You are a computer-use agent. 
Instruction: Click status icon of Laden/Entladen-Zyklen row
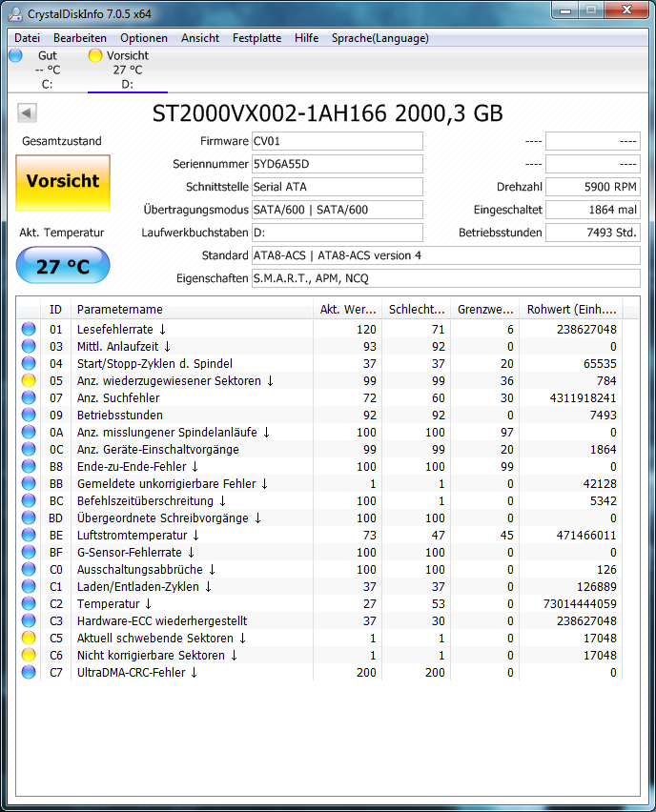click(29, 586)
